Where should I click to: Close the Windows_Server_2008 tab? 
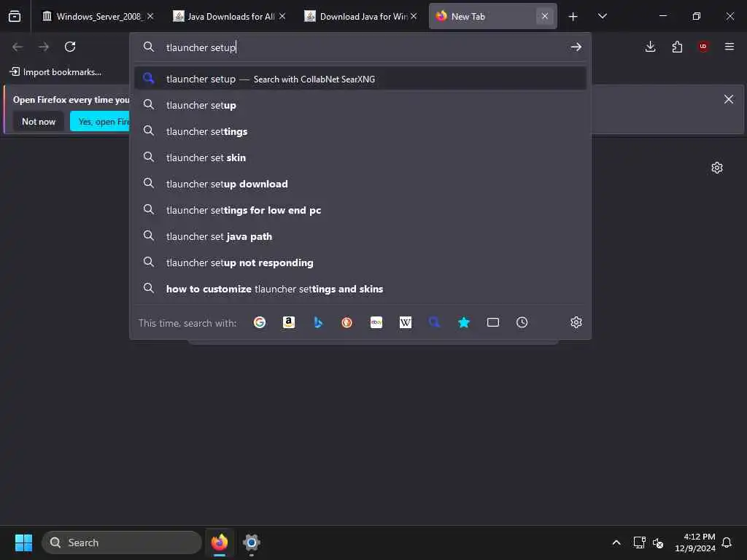[150, 16]
